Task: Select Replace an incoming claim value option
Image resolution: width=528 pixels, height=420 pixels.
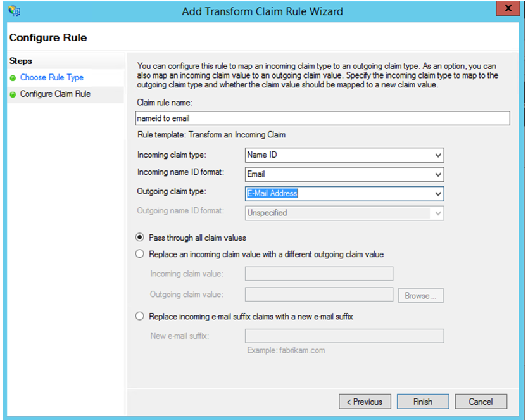Action: coord(140,254)
